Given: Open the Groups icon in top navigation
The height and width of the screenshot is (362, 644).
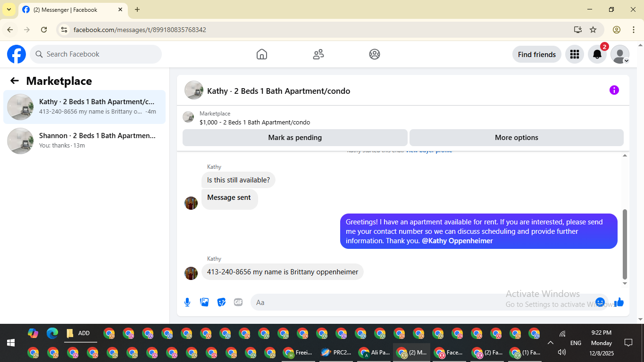Looking at the screenshot, I should click(375, 54).
